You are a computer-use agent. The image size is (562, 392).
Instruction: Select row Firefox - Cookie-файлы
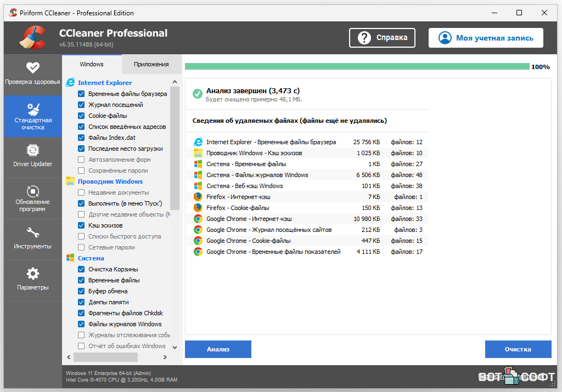click(x=308, y=208)
